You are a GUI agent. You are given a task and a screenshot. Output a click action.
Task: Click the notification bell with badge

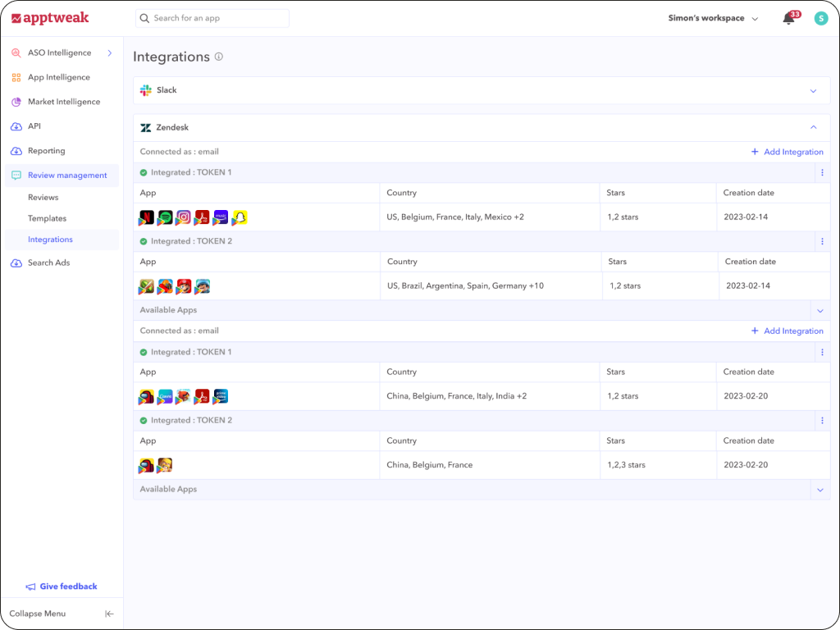pyautogui.click(x=787, y=17)
